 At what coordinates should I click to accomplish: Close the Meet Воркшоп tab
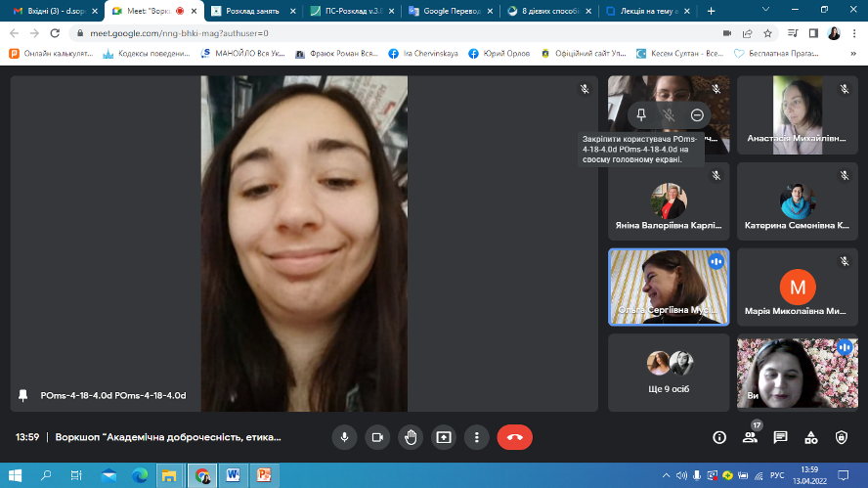click(194, 11)
